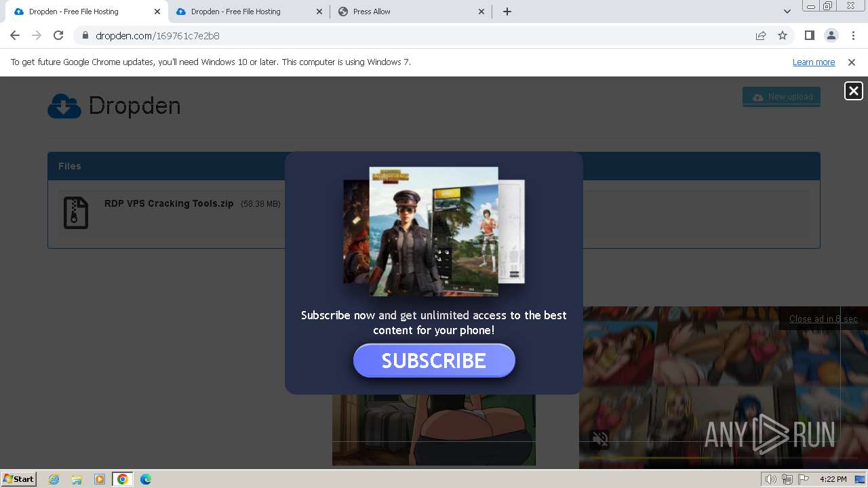Click the Chrome taskbar icon

tap(123, 479)
